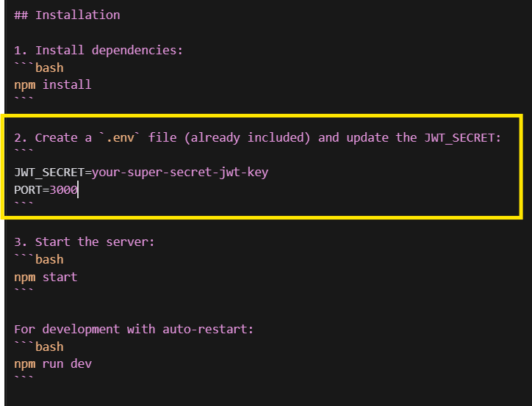Click the "PORT" variable name
The width and height of the screenshot is (532, 406).
[28, 190]
